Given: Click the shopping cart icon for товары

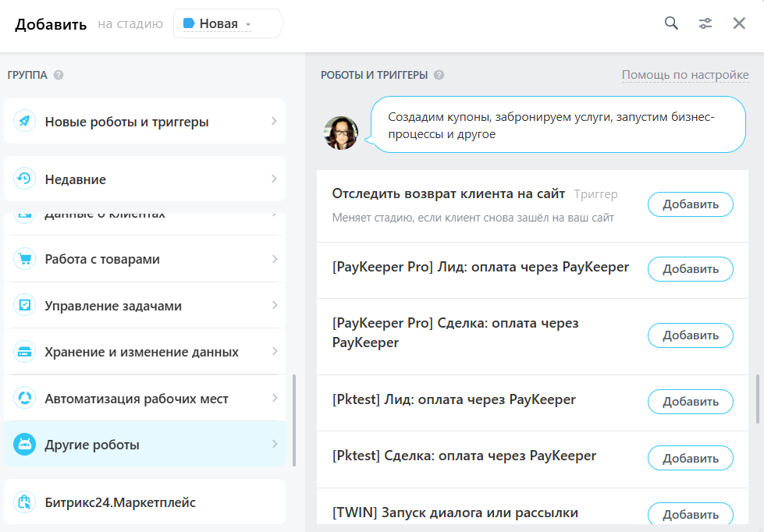Looking at the screenshot, I should click(x=25, y=259).
